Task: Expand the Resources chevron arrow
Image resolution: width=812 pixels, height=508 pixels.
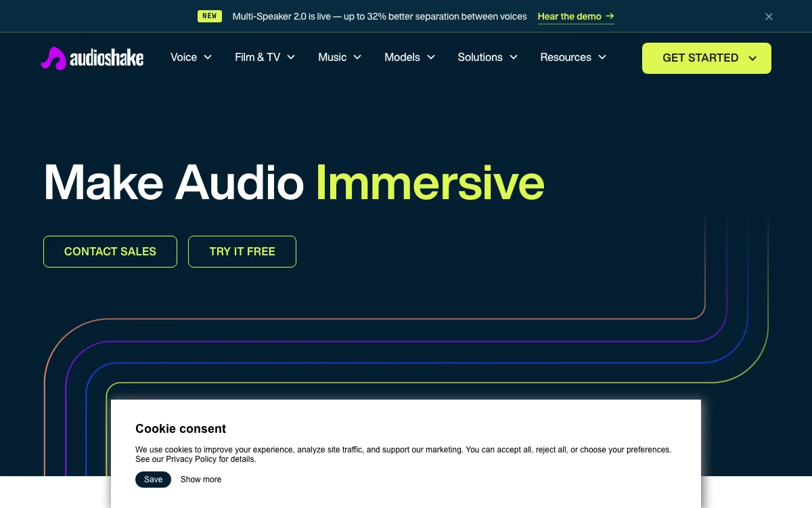Action: tap(602, 58)
